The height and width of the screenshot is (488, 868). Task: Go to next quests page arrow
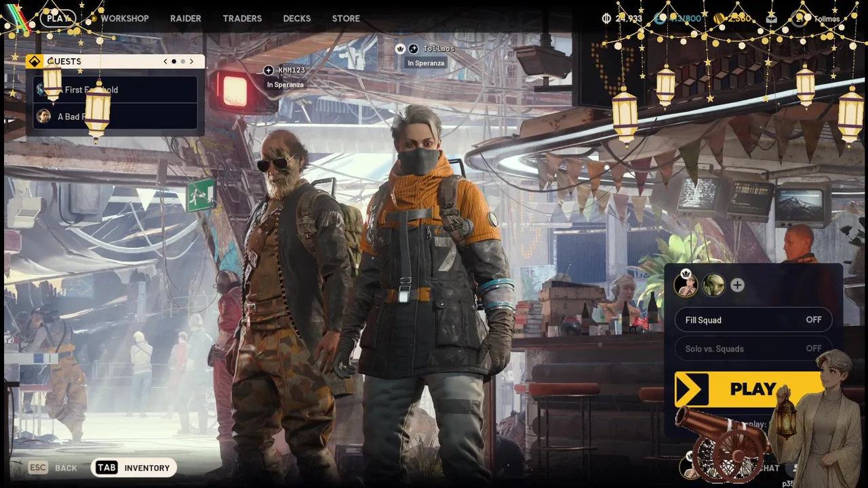(x=191, y=61)
